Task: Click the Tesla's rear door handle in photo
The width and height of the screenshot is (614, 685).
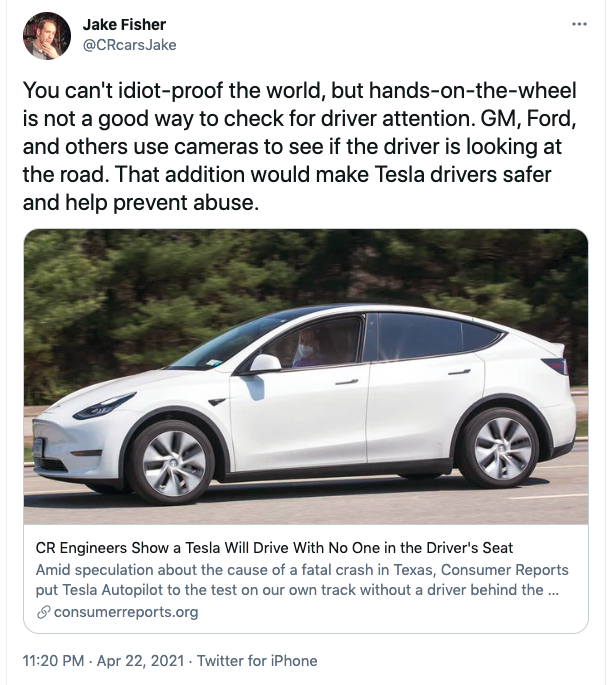Action: tap(459, 372)
